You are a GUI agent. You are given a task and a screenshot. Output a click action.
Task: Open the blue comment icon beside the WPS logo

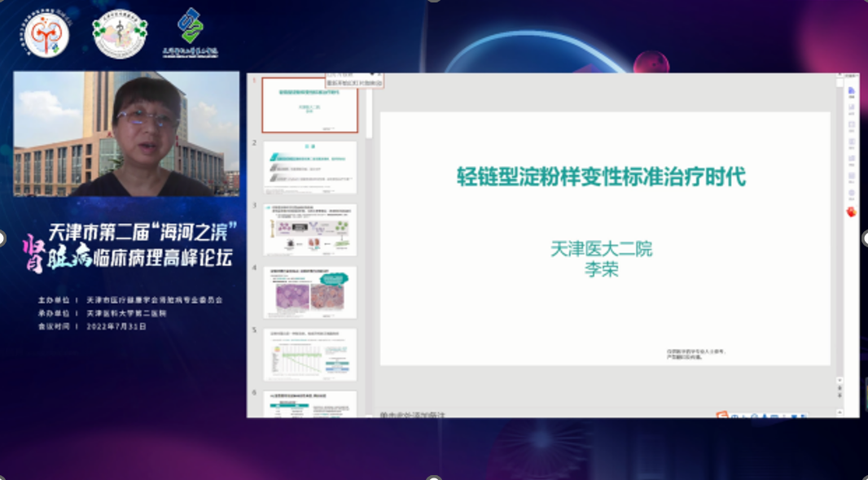click(x=734, y=415)
